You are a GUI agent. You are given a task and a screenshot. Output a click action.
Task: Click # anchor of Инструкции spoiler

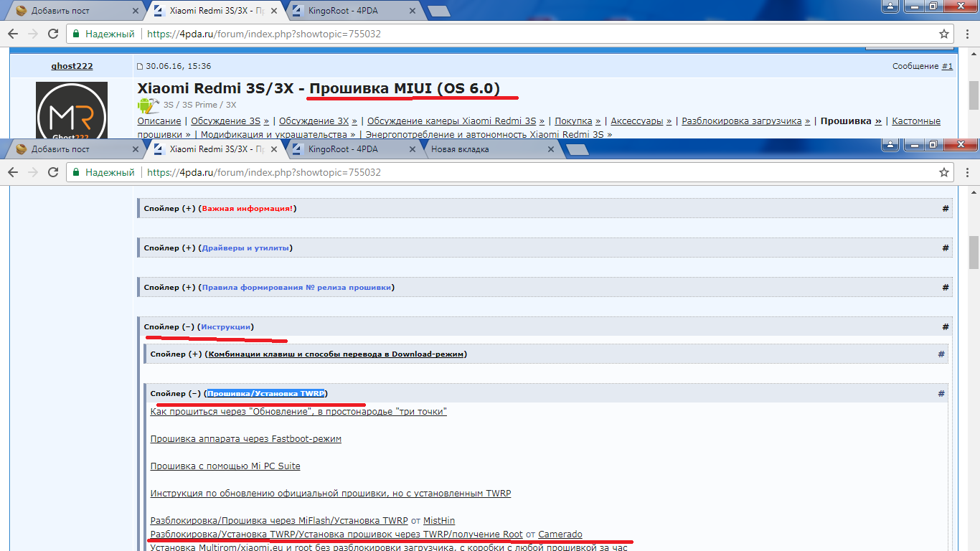(x=946, y=326)
